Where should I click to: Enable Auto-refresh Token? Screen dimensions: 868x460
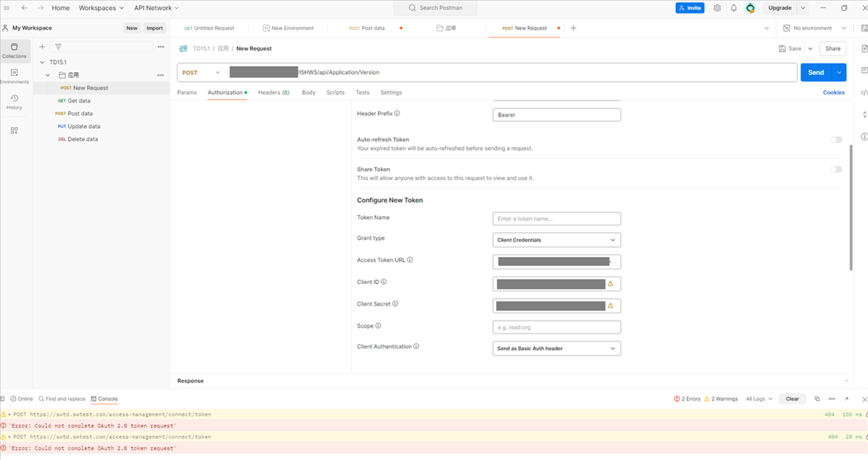click(x=836, y=139)
